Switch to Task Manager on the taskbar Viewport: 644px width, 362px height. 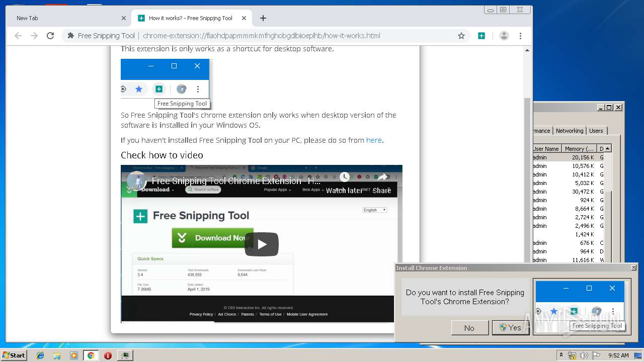125,355
